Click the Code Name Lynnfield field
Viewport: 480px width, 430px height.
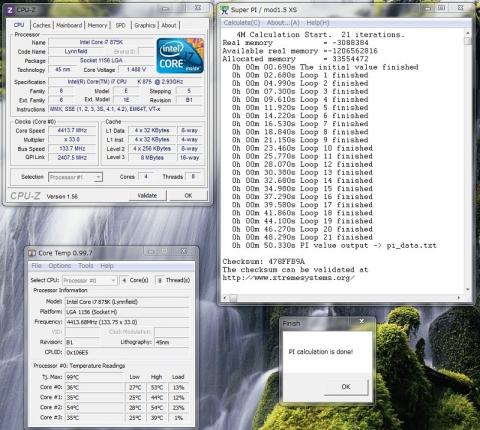coord(76,51)
